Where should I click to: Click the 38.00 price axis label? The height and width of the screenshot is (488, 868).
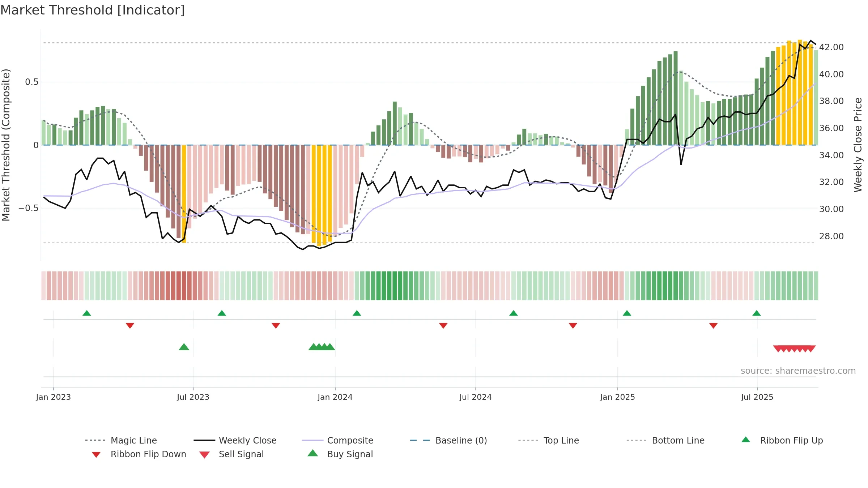tap(831, 101)
